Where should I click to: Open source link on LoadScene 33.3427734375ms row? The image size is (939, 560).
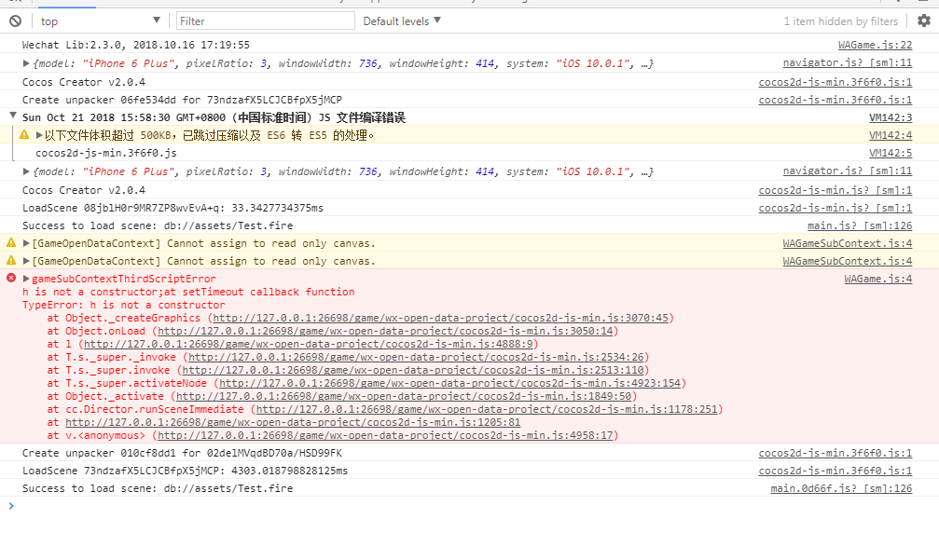coord(835,208)
